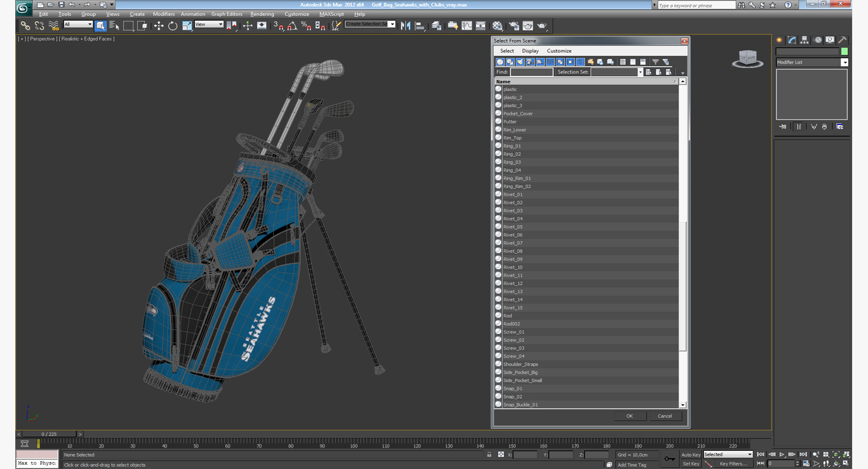
Task: Open the Create command panel tab
Action: tap(779, 40)
